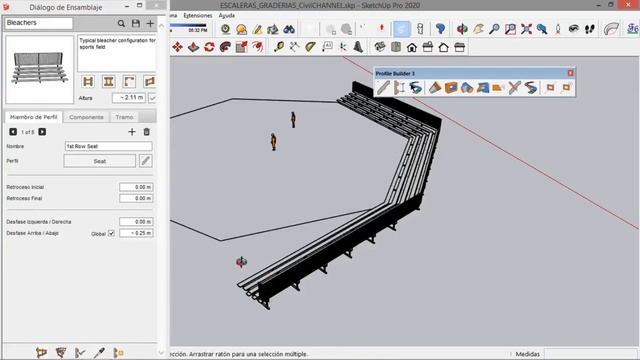Open the Extensiones menu

(x=198, y=16)
